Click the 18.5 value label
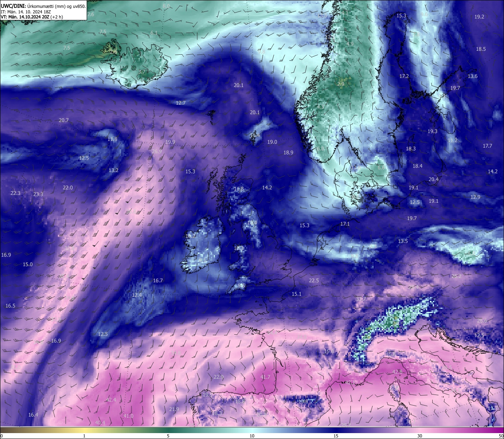This screenshot has width=504, height=439. pos(481,49)
